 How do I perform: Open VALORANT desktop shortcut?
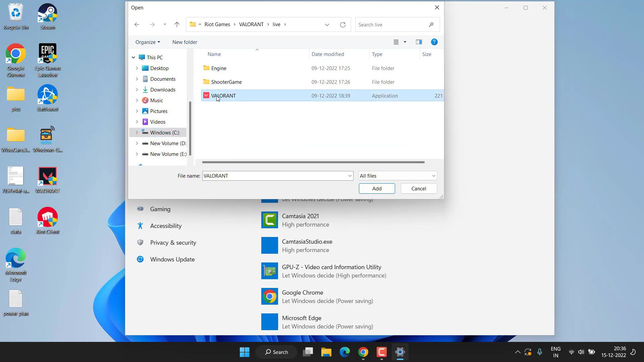point(47,180)
